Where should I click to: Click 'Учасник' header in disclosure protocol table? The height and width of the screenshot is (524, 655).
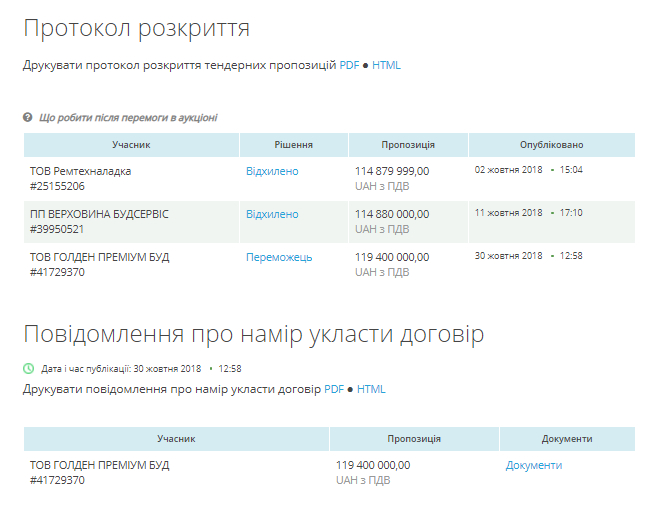pos(131,145)
